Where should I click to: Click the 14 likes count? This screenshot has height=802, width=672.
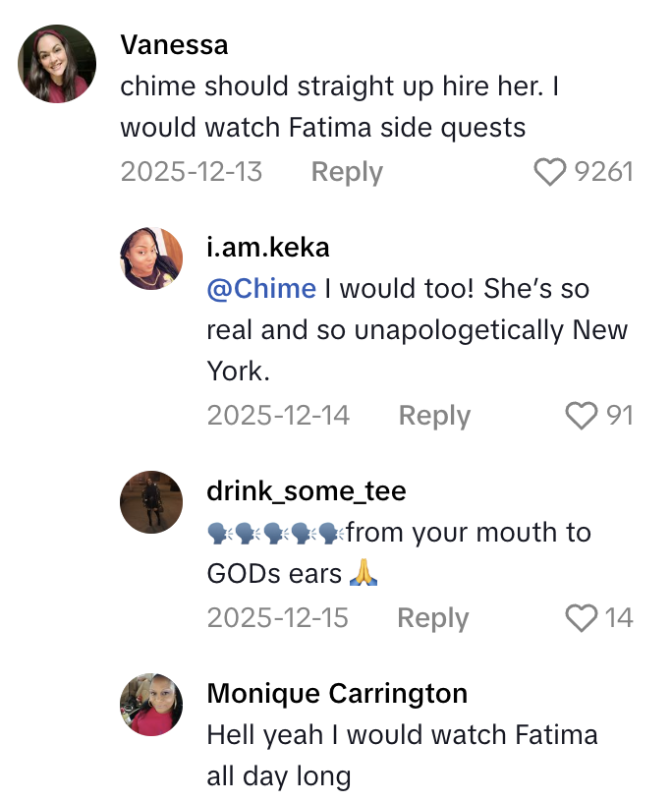tap(619, 618)
